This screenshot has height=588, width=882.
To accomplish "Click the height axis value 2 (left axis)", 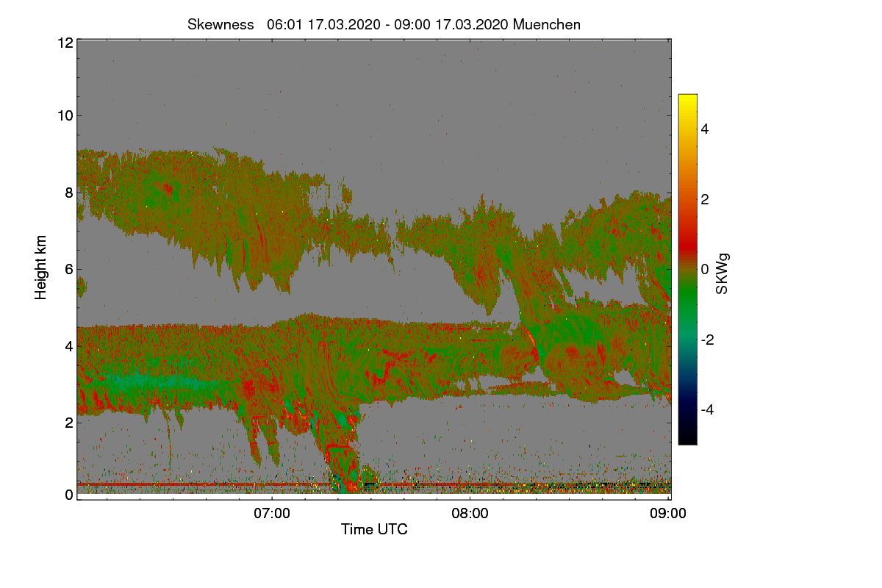I will pos(69,423).
